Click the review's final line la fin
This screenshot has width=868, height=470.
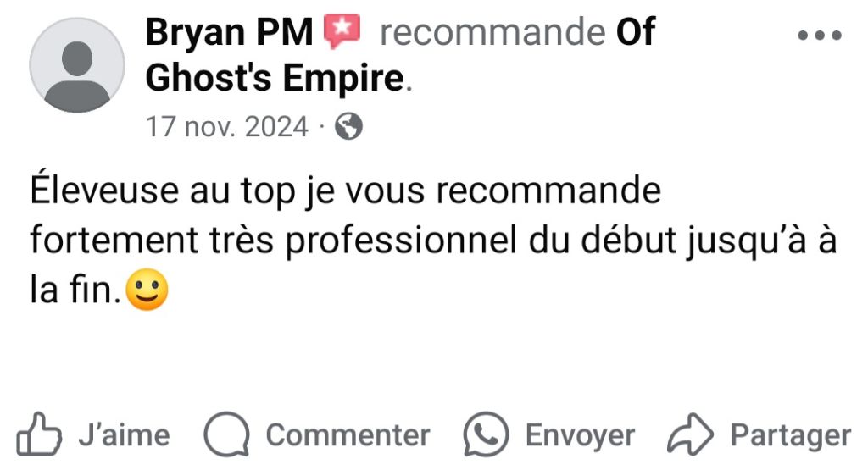pyautogui.click(x=75, y=290)
